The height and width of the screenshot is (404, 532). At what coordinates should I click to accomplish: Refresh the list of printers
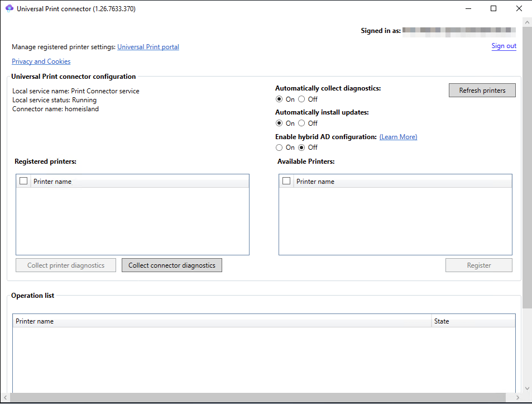click(x=482, y=90)
